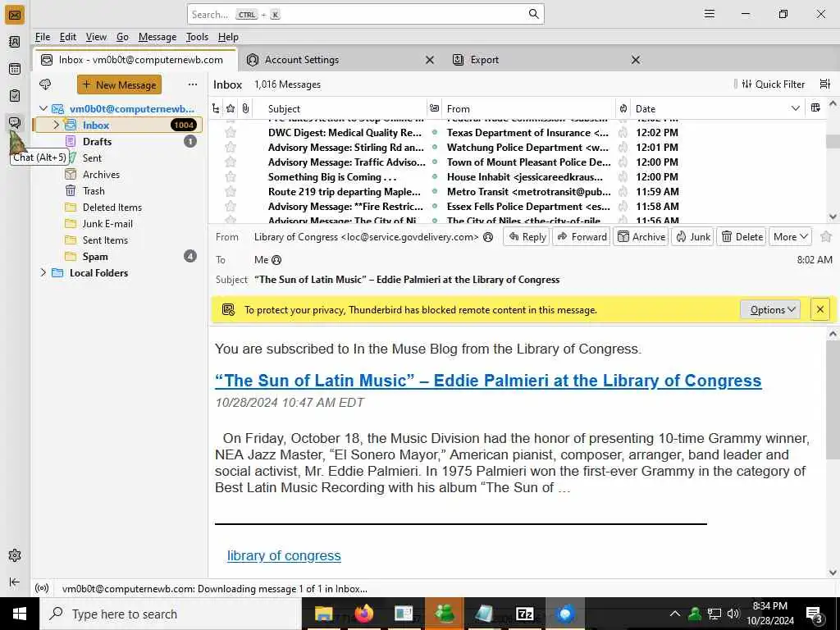Open Windows Start menu
Viewport: 840px width, 630px height.
pyautogui.click(x=20, y=614)
